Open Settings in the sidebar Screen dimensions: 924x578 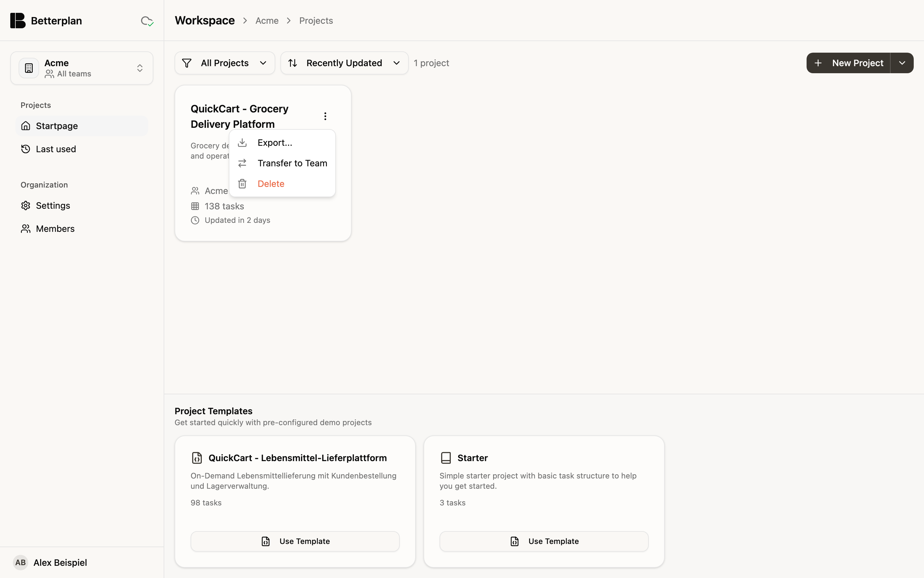click(82, 206)
